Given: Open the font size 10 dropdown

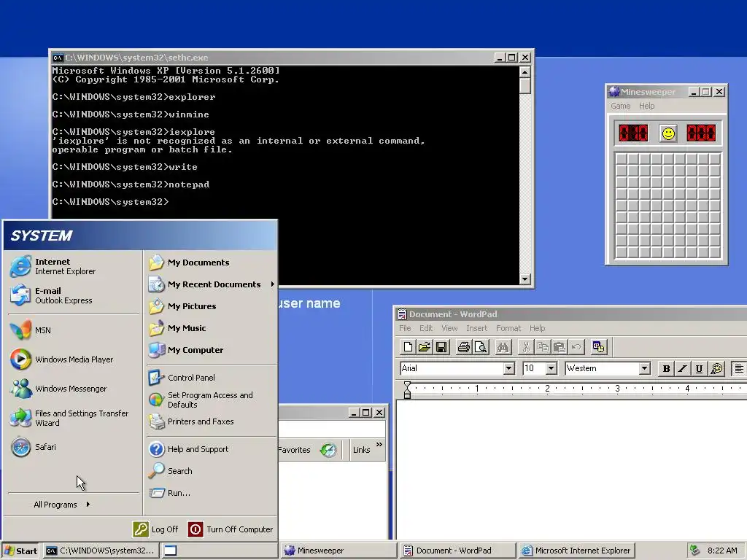Looking at the screenshot, I should click(551, 368).
